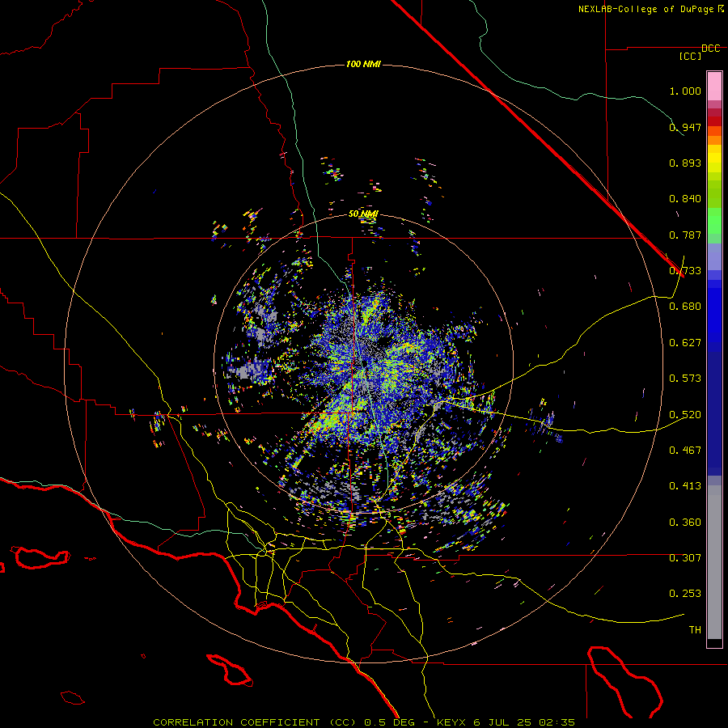Pick the dark red color bar segment
The image size is (728, 728).
point(714,121)
